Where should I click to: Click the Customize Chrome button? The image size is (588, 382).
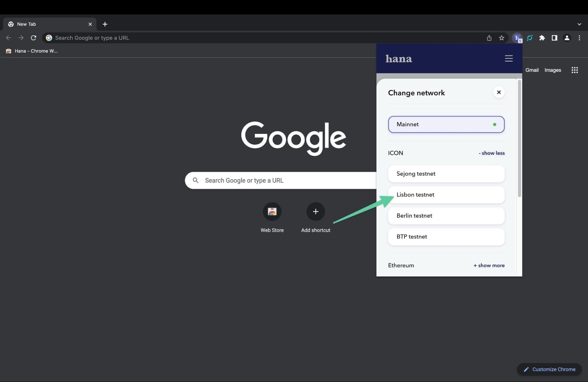(x=549, y=369)
